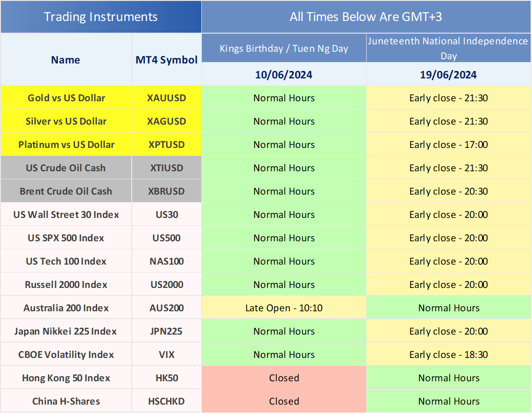Select Kings Birthday / Tuen Ng Day header
Screen dimensions: 532x413
284,49
